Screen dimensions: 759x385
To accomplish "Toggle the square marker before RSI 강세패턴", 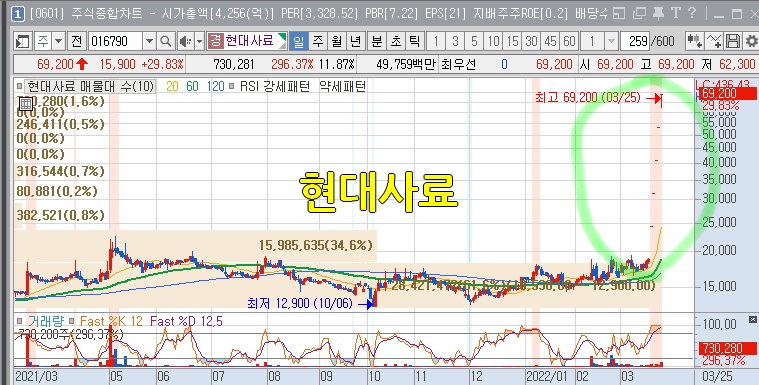I will [232, 87].
